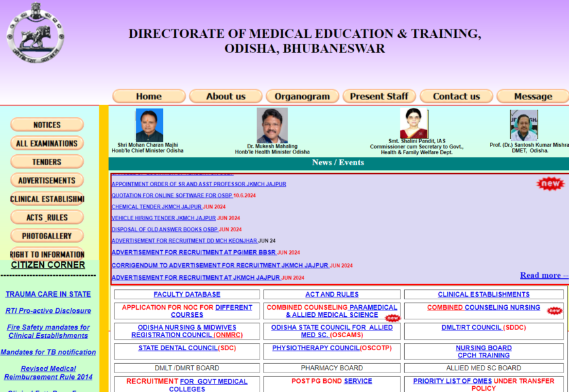Open the DMLT/RT COUNCIL (SDDC) link

[x=484, y=328]
